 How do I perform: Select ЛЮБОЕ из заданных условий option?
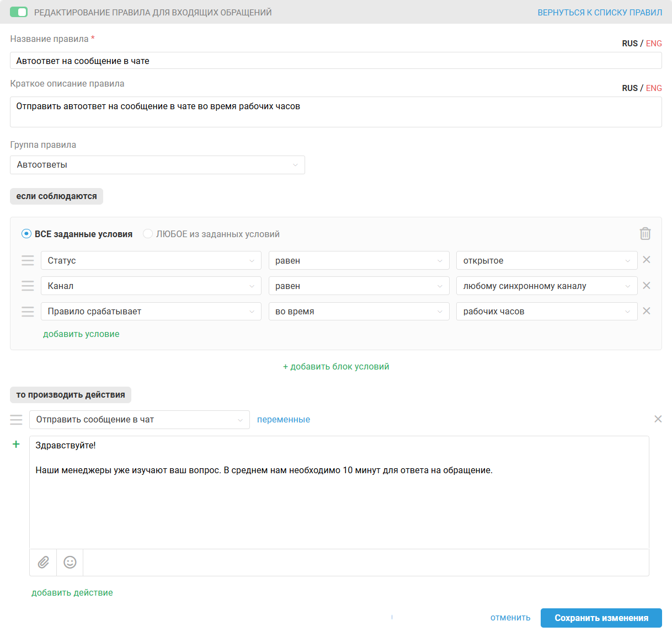148,234
